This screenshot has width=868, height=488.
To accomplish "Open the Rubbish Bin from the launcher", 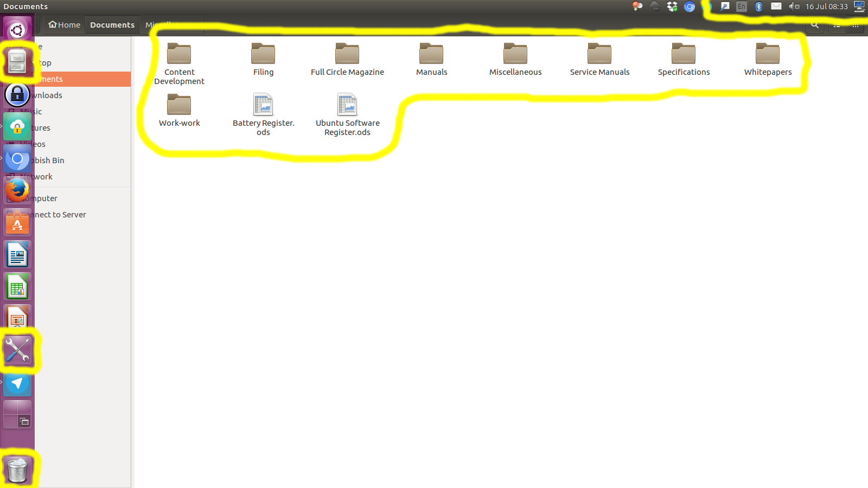I will click(x=18, y=470).
